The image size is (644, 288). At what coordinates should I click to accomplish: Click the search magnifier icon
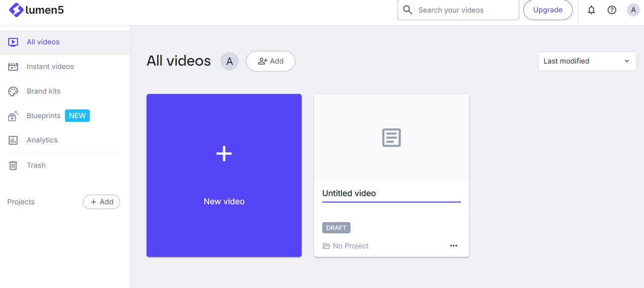[x=408, y=10]
